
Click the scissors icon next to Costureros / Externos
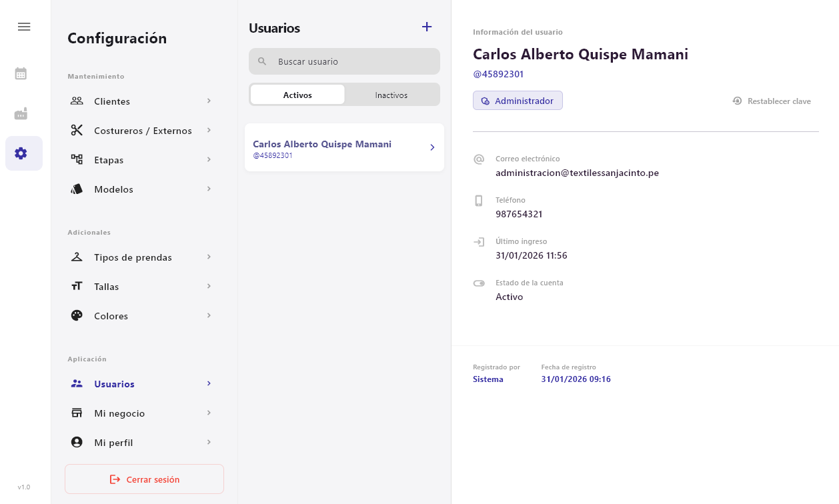77,131
